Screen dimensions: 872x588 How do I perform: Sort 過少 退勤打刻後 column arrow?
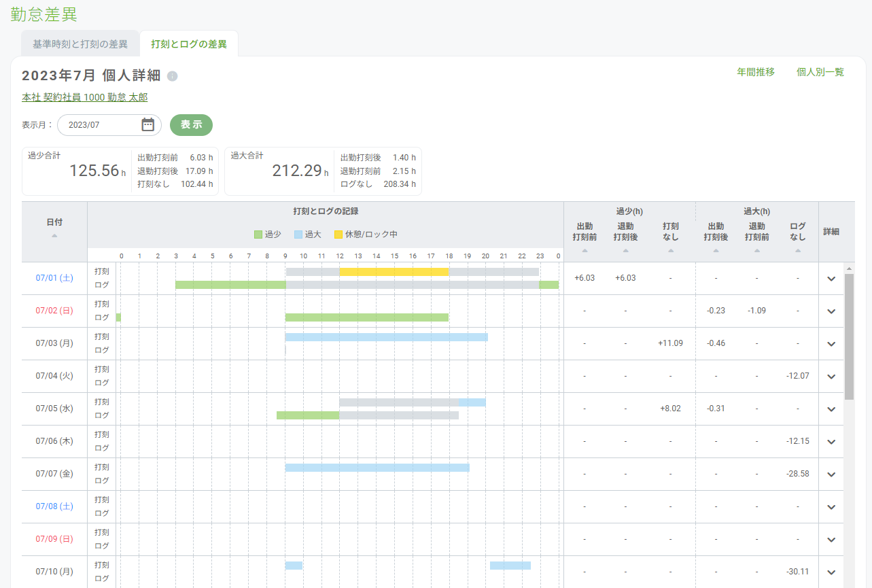tap(625, 251)
